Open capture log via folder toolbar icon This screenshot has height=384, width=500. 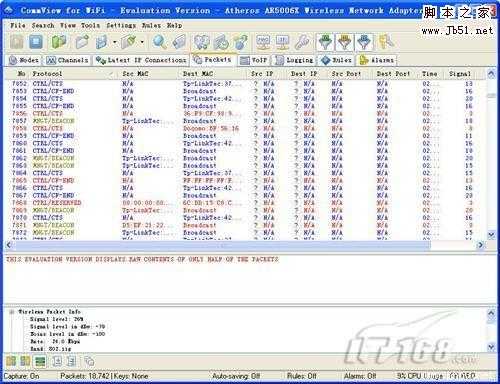click(x=82, y=42)
